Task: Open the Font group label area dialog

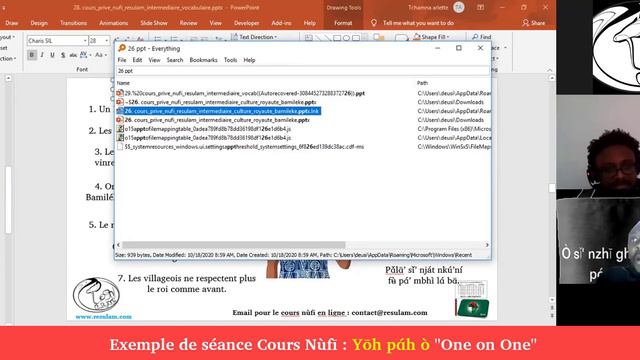Action: (x=82, y=69)
